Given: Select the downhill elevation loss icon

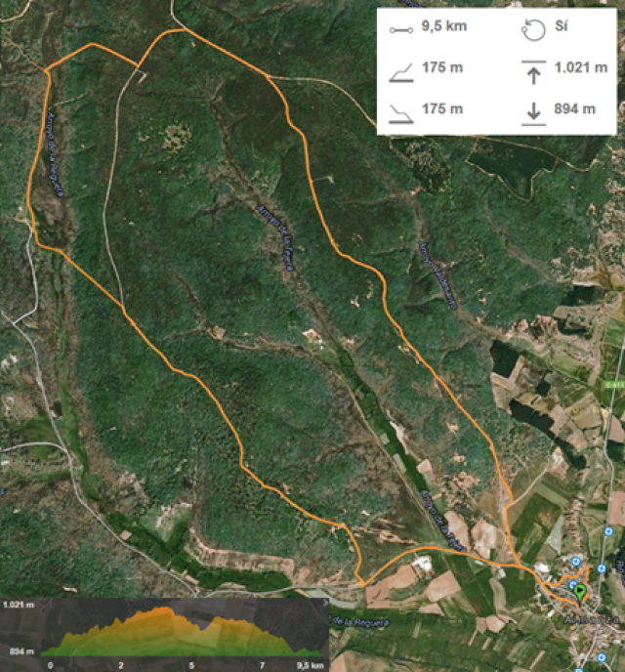Looking at the screenshot, I should coord(401,114).
